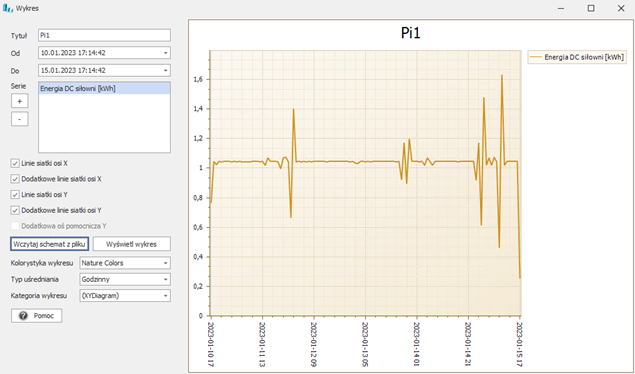Viewport: 635px width, 374px height.
Task: Click the 1,2 Y-axis label
Action: 198,138
